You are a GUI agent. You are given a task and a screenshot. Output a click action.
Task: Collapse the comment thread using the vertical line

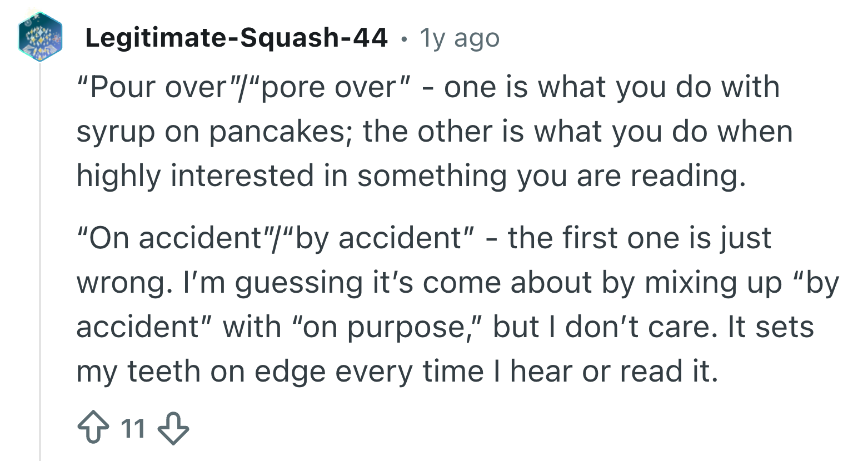[40, 261]
